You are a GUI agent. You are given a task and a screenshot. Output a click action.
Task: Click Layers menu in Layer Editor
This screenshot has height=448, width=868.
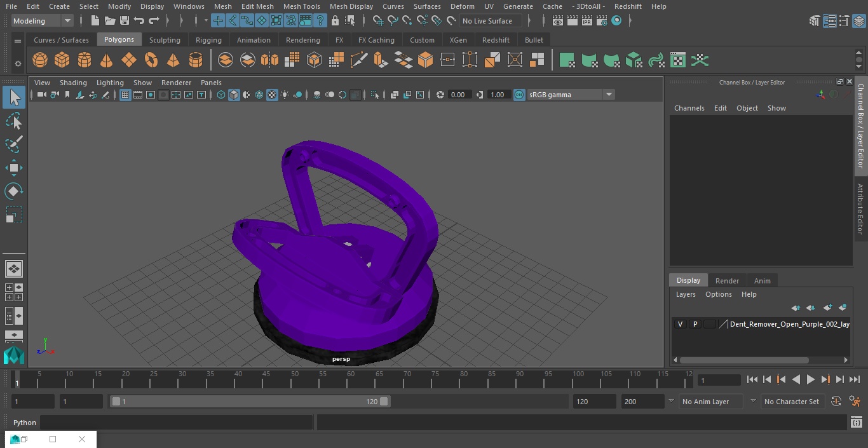point(686,294)
